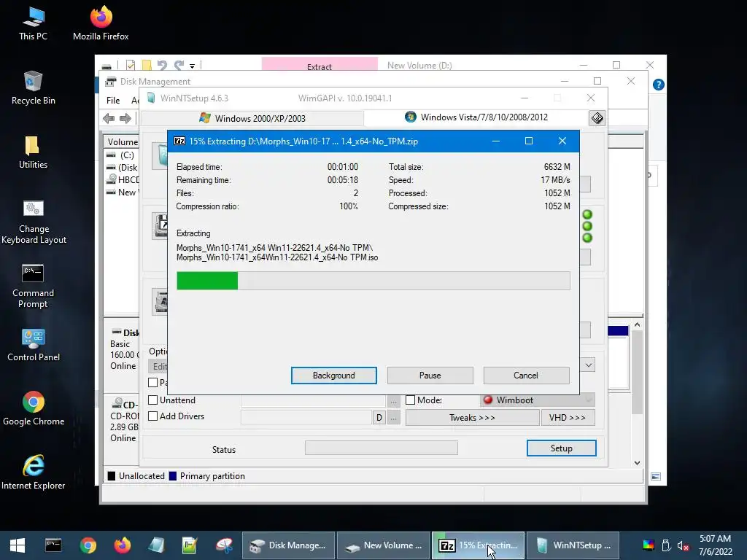This screenshot has height=560, width=747.
Task: Click the redo icon in Explorer toolbar
Action: coord(179,65)
